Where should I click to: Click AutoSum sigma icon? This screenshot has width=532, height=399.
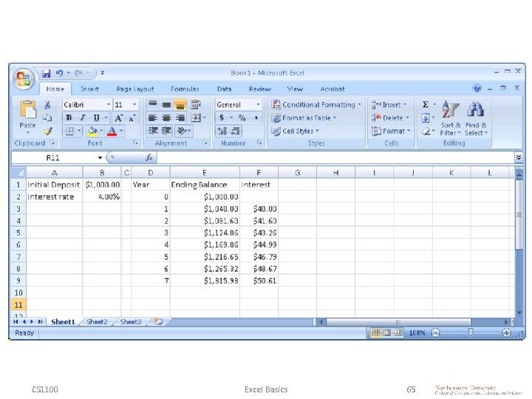tap(426, 104)
